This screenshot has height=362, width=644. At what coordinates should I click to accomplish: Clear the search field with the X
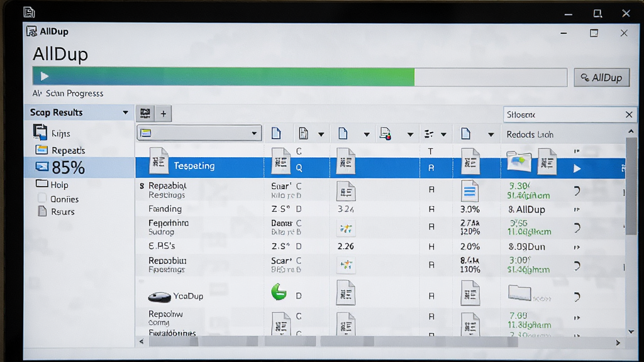coord(629,114)
